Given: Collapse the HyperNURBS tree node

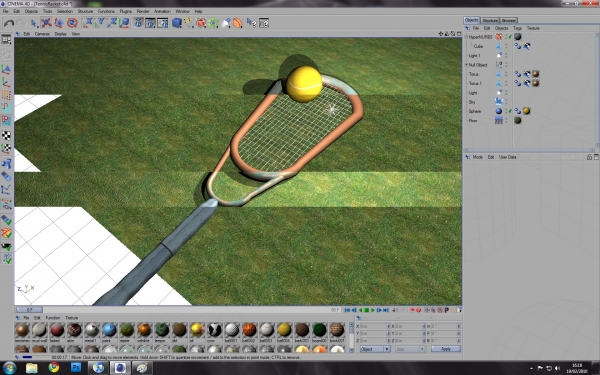Looking at the screenshot, I should click(x=466, y=37).
